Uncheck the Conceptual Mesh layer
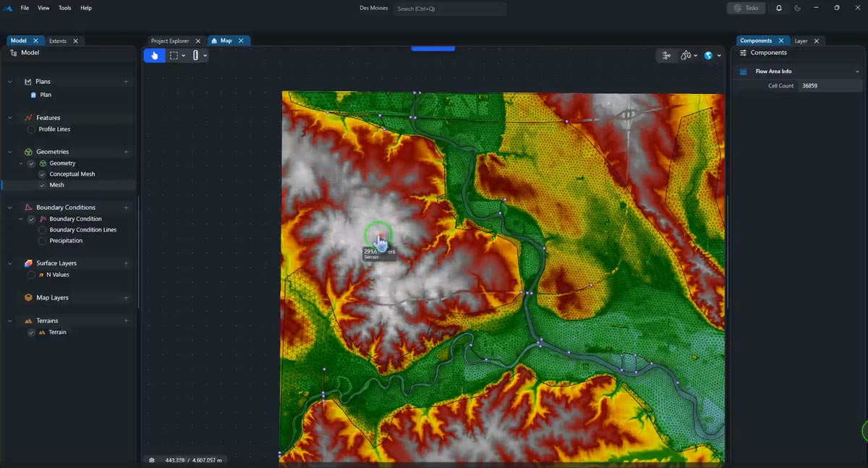Image resolution: width=868 pixels, height=468 pixels. [42, 174]
